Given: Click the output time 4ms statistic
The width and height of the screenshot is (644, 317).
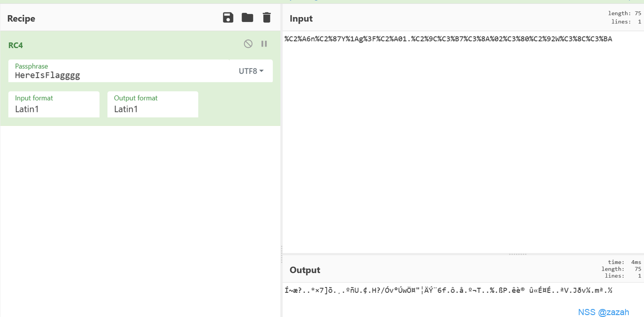Looking at the screenshot, I should [625, 262].
